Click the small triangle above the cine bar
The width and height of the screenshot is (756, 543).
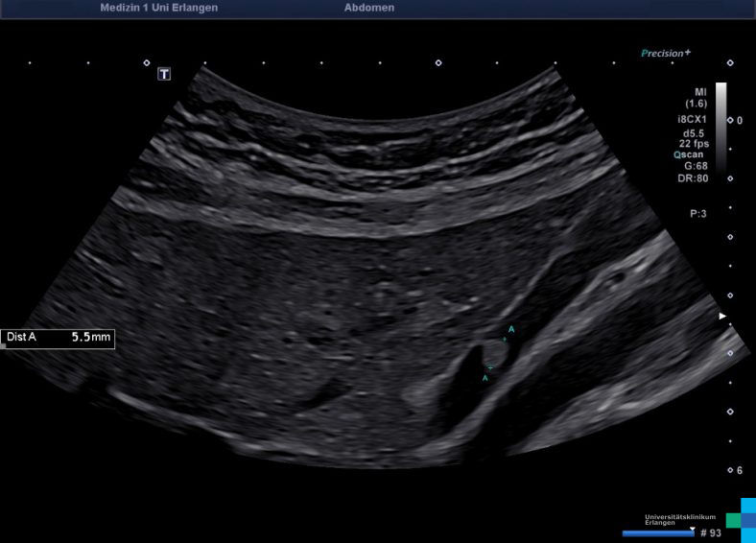[692, 527]
